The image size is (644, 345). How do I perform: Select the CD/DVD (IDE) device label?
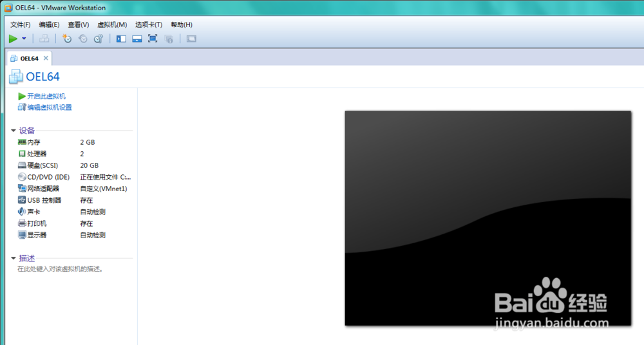pos(48,177)
